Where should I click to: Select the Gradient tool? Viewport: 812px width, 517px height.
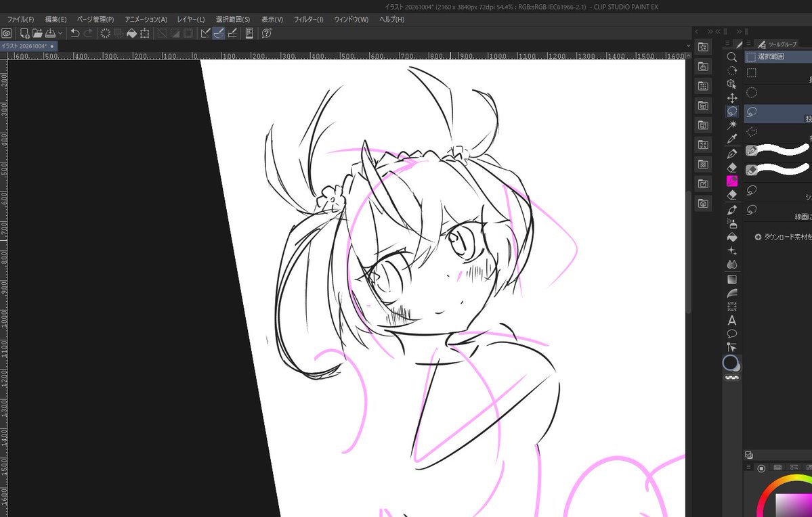[x=731, y=279]
